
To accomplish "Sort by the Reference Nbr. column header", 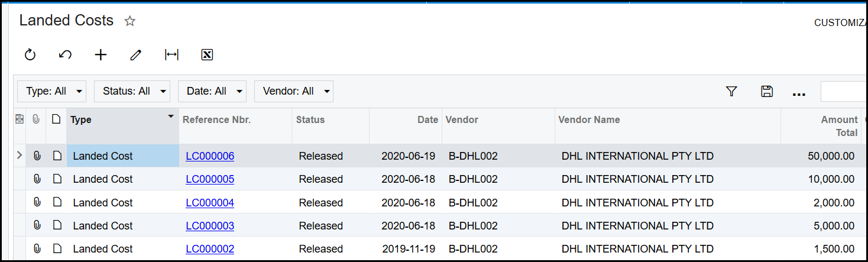I will pos(217,119).
